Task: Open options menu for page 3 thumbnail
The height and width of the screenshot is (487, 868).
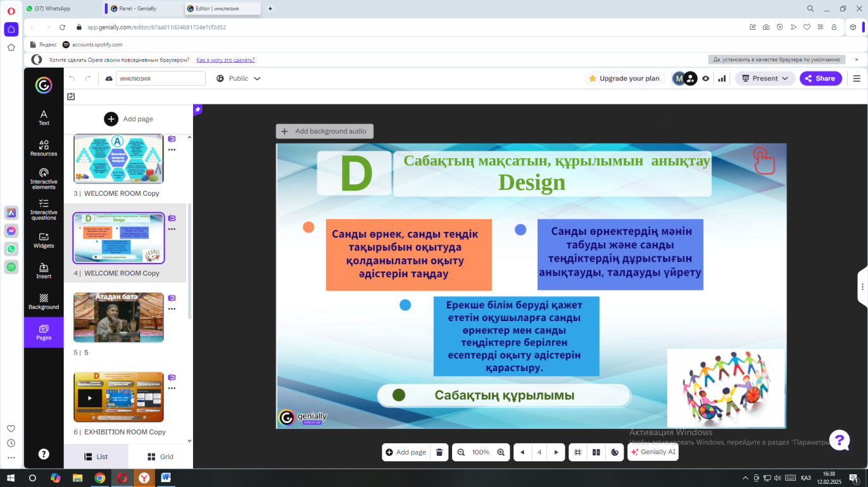Action: [172, 150]
